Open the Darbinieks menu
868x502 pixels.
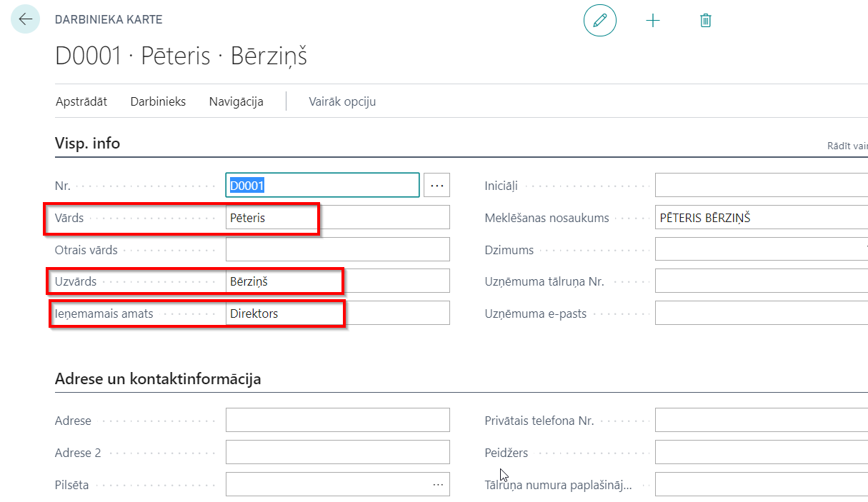[x=158, y=101]
